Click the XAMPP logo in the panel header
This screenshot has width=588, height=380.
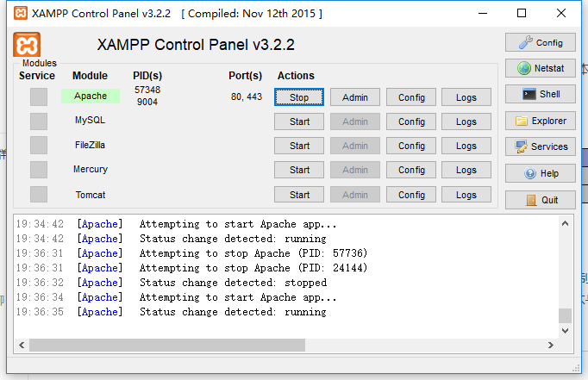[x=27, y=45]
